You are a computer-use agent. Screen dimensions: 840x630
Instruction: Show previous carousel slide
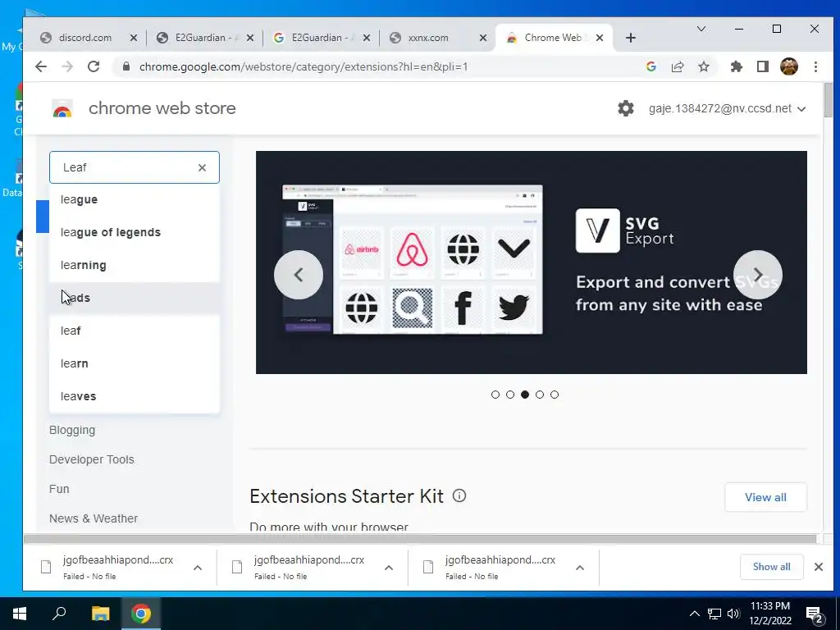(299, 275)
